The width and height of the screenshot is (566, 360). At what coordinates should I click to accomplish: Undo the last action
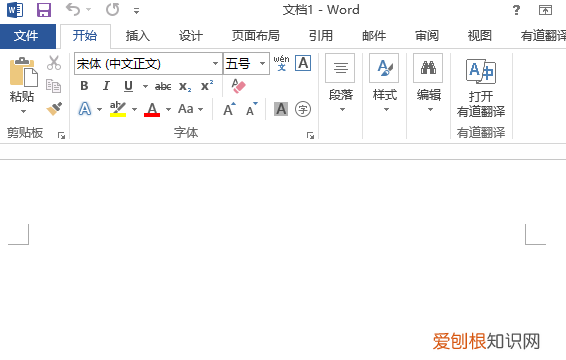pyautogui.click(x=73, y=10)
